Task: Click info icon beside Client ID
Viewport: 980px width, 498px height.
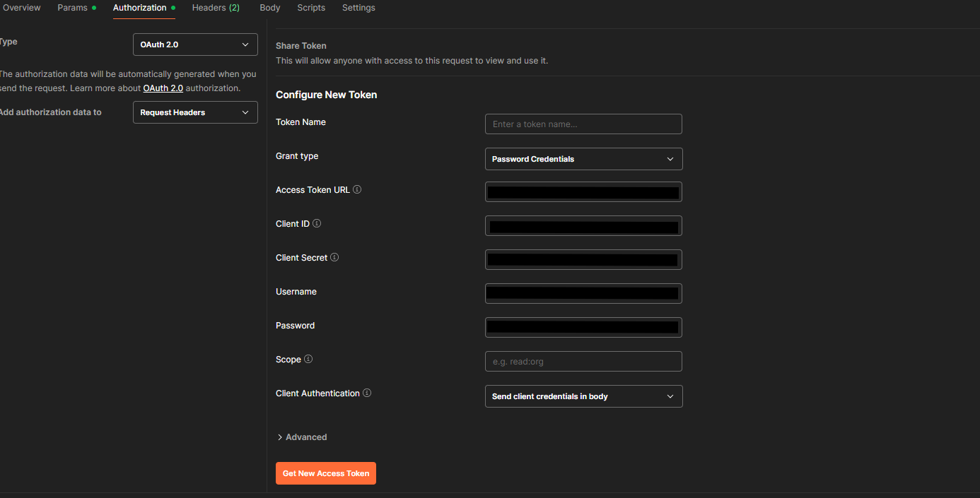Action: click(317, 224)
